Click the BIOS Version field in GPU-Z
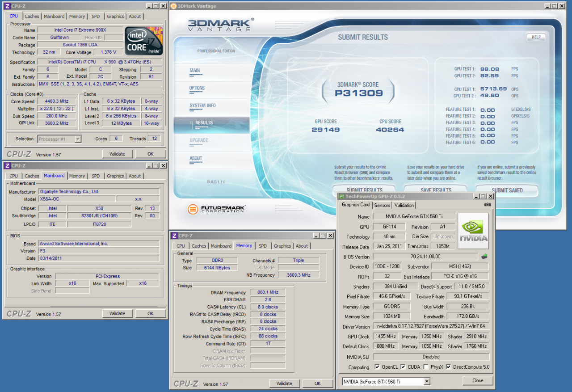The width and height of the screenshot is (572, 392). click(425, 257)
